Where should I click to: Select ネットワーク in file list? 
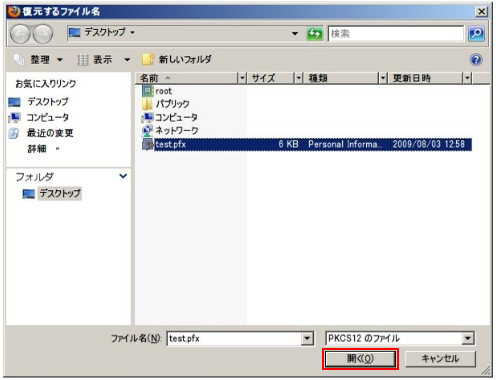click(x=177, y=130)
